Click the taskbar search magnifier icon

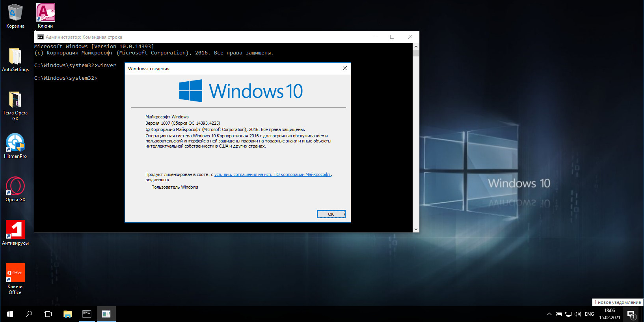pyautogui.click(x=29, y=314)
